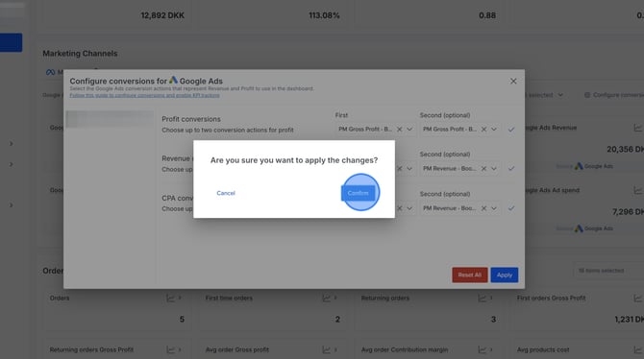Open chart icon on Google Ads Ad spend card

637,190
